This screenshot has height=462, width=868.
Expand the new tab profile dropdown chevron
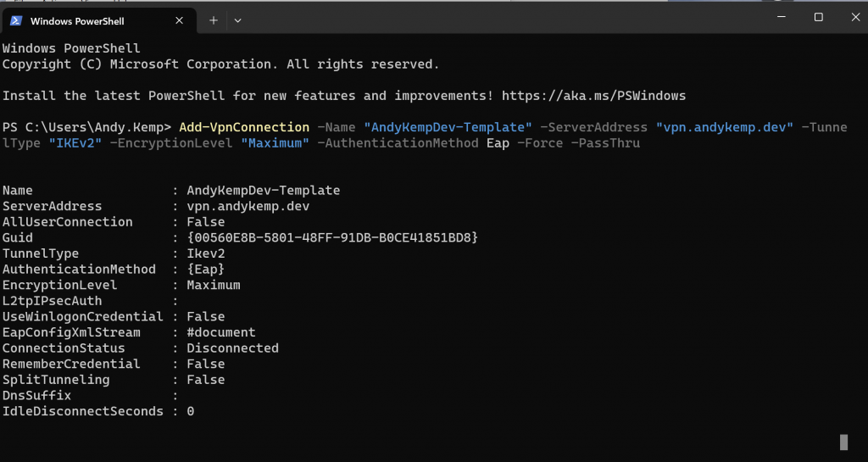(x=237, y=20)
